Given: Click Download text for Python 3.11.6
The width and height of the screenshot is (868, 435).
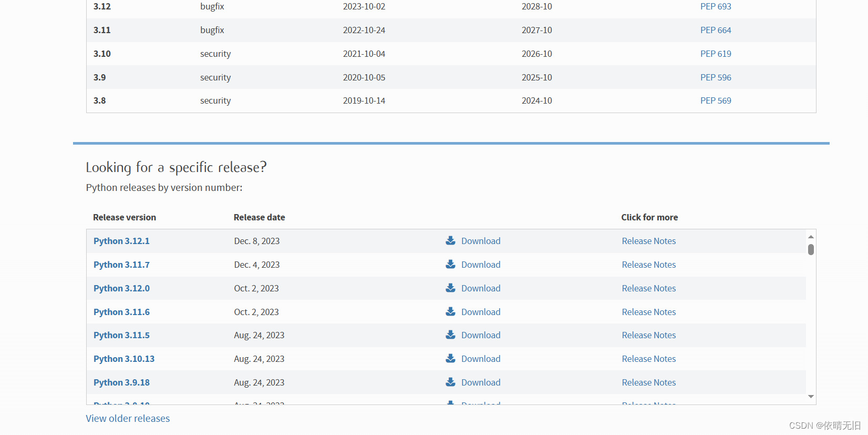Looking at the screenshot, I should [x=481, y=312].
